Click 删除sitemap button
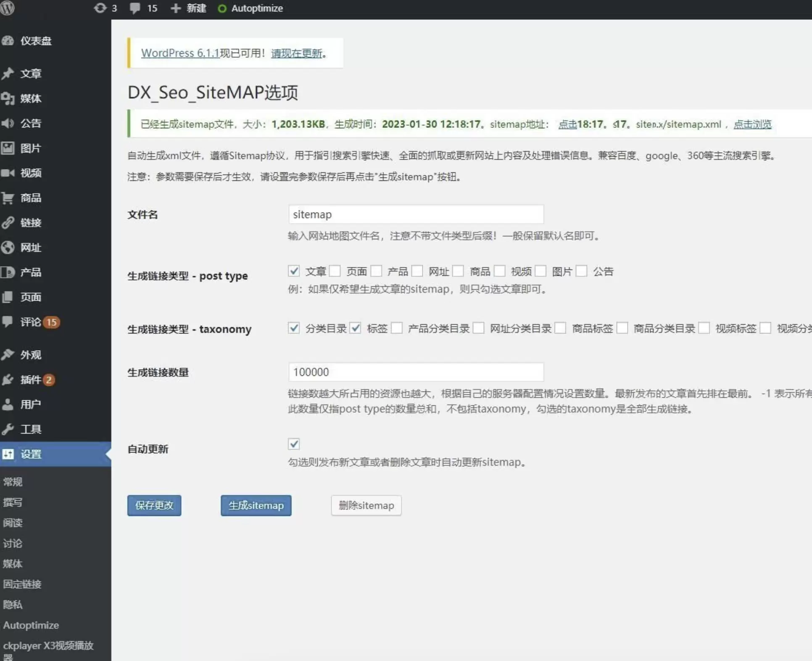Screen dimensions: 812x661 coord(366,505)
